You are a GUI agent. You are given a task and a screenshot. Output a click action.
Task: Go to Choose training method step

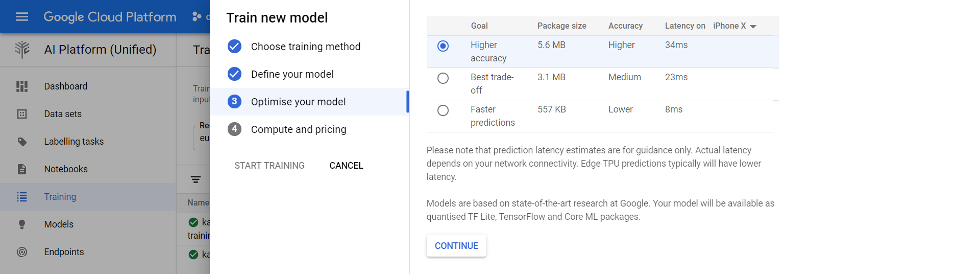click(305, 47)
